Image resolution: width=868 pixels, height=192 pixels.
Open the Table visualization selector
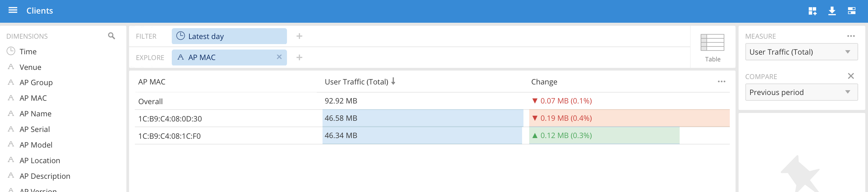point(712,47)
